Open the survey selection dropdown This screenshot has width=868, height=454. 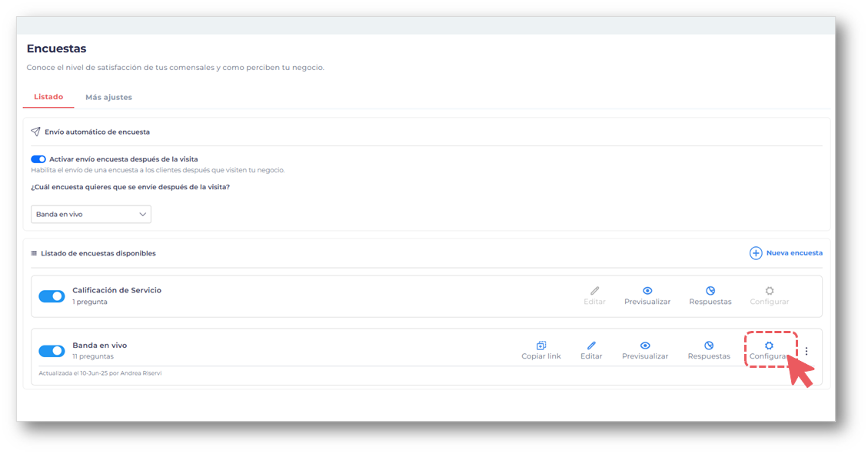click(x=91, y=215)
